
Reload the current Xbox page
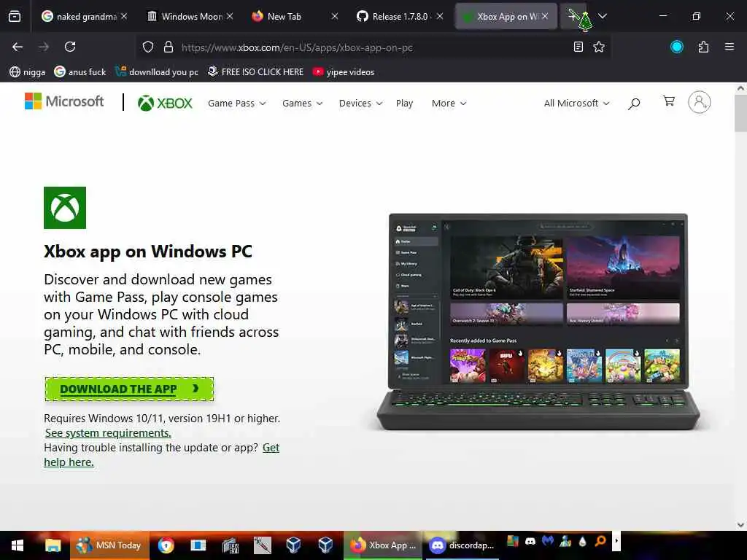click(70, 47)
